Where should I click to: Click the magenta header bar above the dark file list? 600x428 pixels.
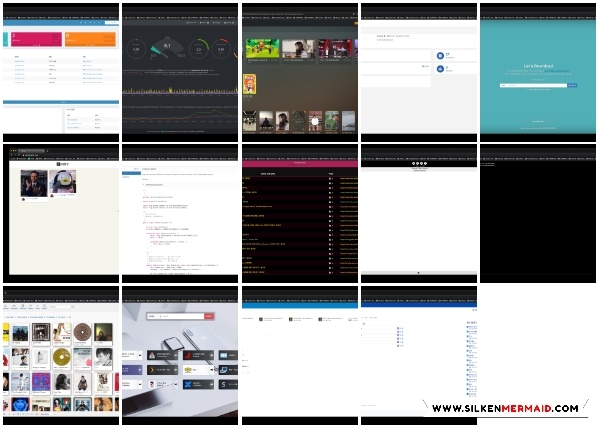(300, 163)
